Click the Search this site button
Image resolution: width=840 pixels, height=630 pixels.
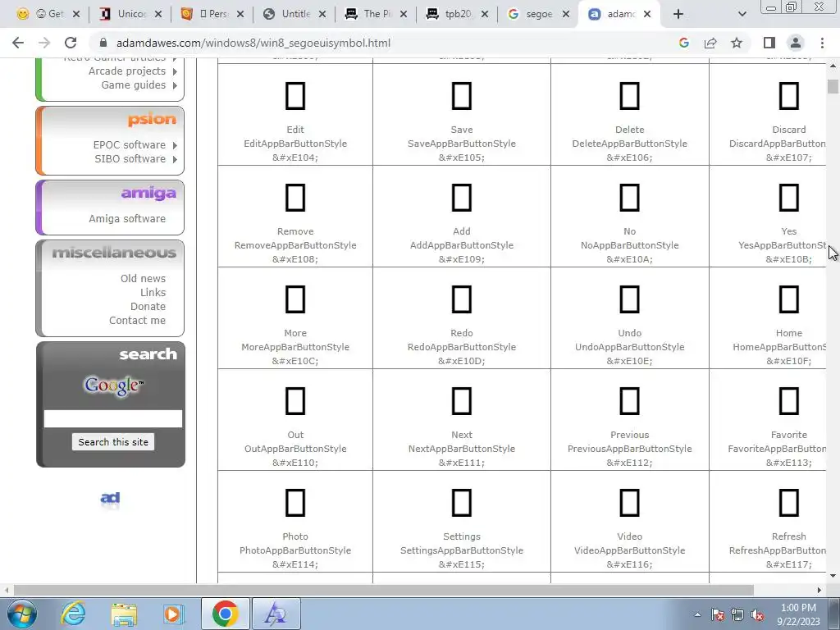click(113, 442)
